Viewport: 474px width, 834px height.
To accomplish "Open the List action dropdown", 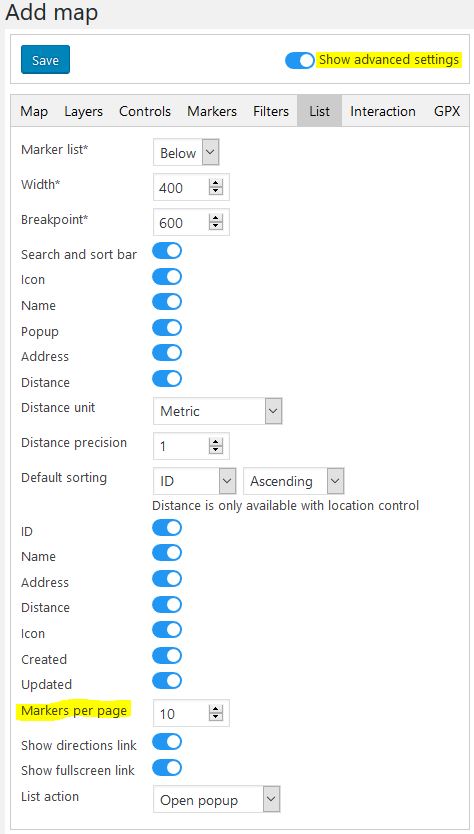I will pos(217,799).
